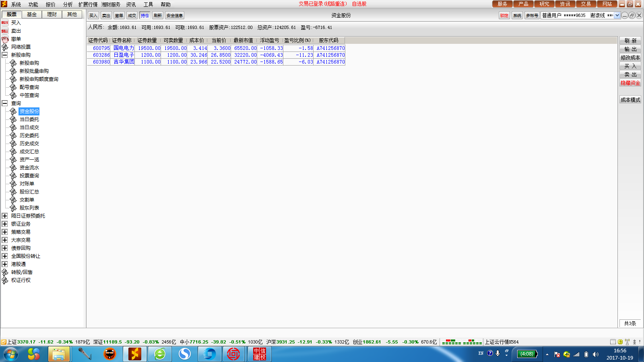Click the 自选股 link at top
Screen dimensions: 644x362
pyautogui.click(x=359, y=4)
